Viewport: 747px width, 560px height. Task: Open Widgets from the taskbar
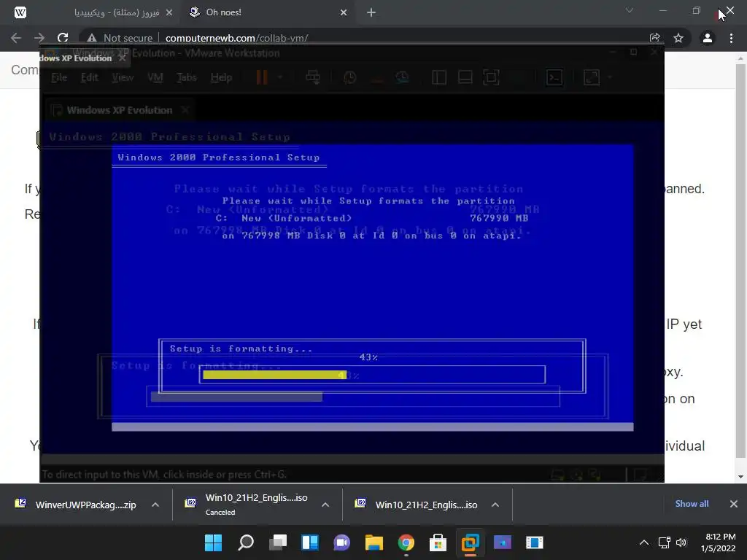pos(309,542)
